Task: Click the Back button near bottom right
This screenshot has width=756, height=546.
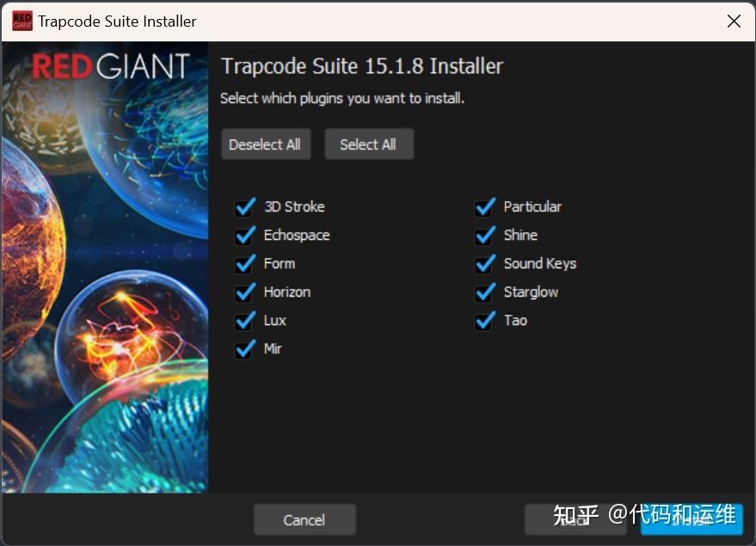Action: 575,519
